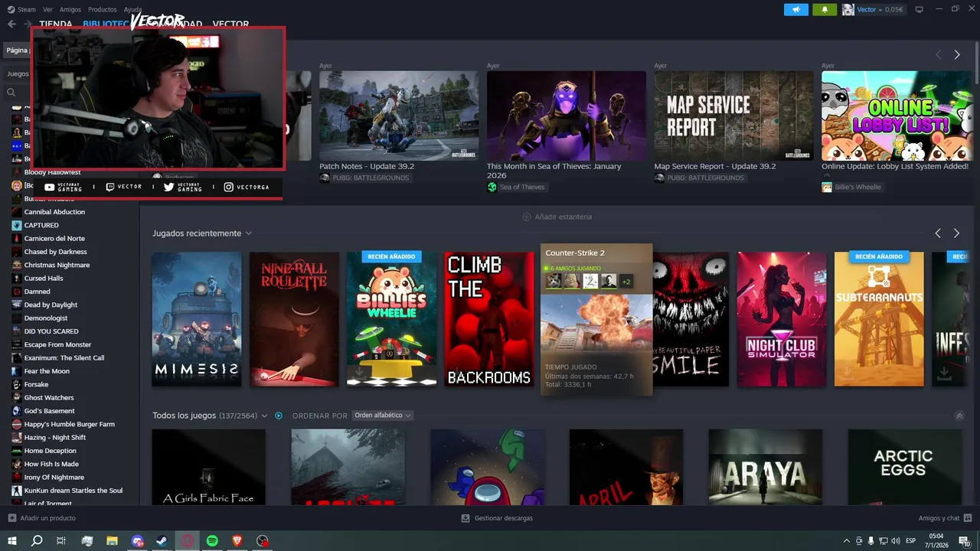This screenshot has height=551, width=980.
Task: Select Carnicero del Norte in library list
Action: point(54,239)
